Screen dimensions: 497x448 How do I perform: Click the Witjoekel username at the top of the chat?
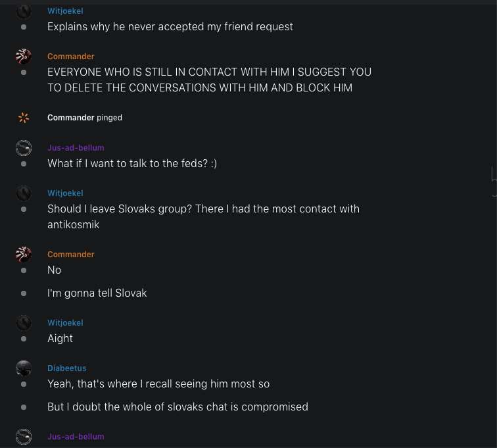(65, 11)
